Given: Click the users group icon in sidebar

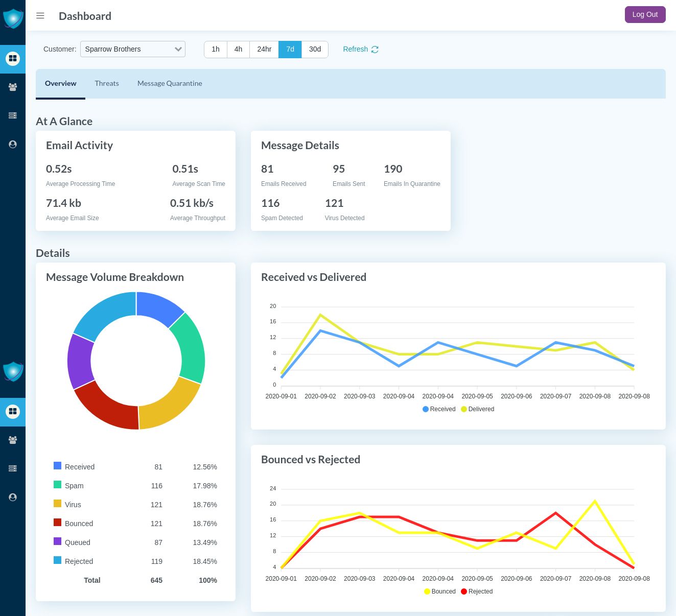Looking at the screenshot, I should pos(13,87).
